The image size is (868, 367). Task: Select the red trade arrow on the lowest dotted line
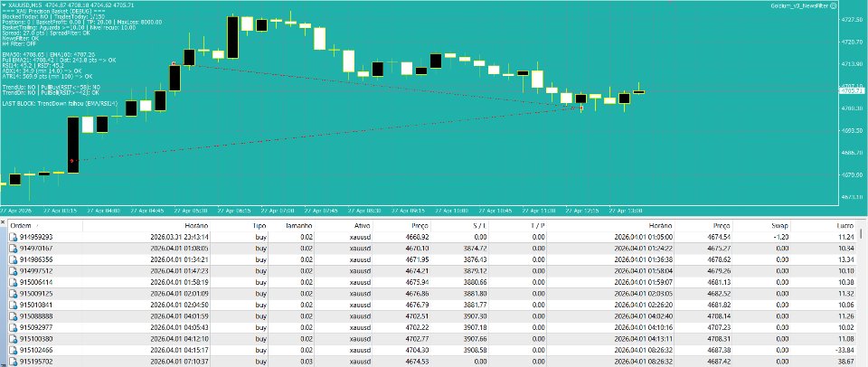(71, 161)
